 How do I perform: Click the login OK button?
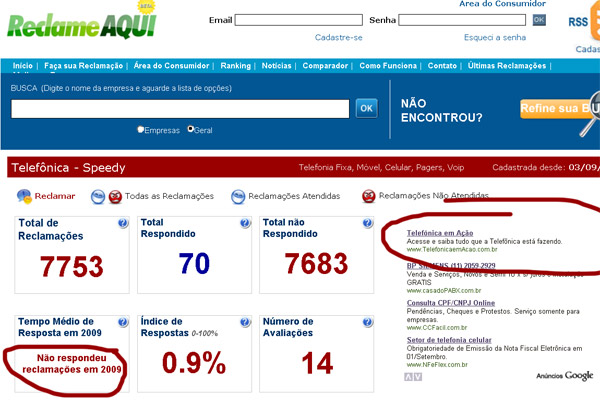[x=539, y=20]
